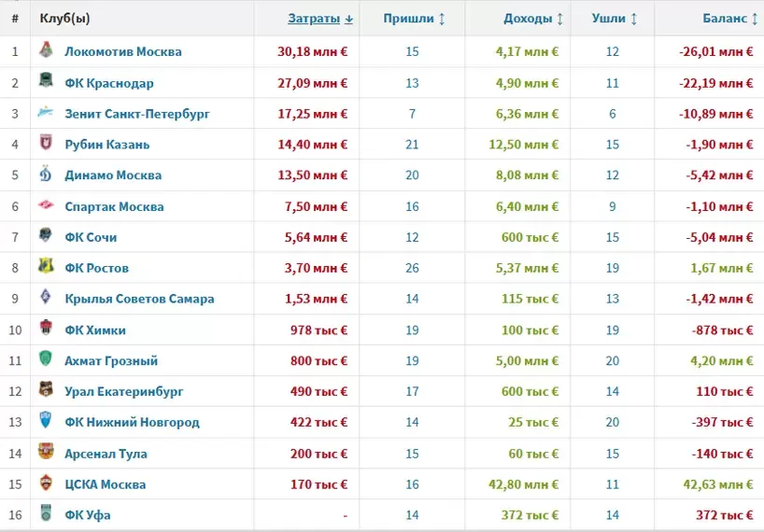764x532 pixels.
Task: Open the Ахмат Грозный club link
Action: click(111, 360)
